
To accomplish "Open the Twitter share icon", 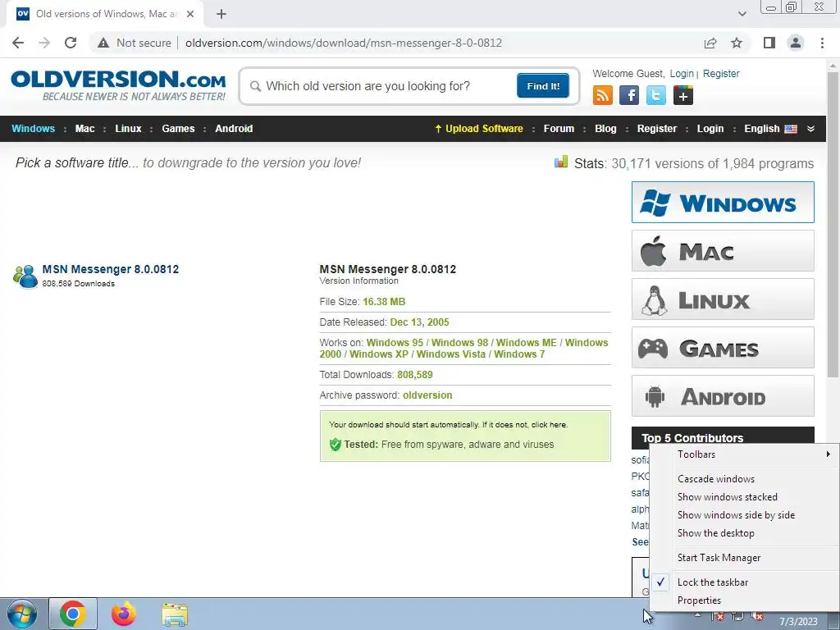I will (x=655, y=95).
